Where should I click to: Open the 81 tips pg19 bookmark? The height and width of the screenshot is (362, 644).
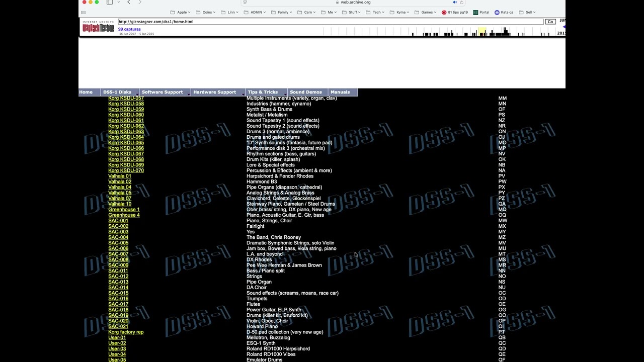[x=455, y=12]
